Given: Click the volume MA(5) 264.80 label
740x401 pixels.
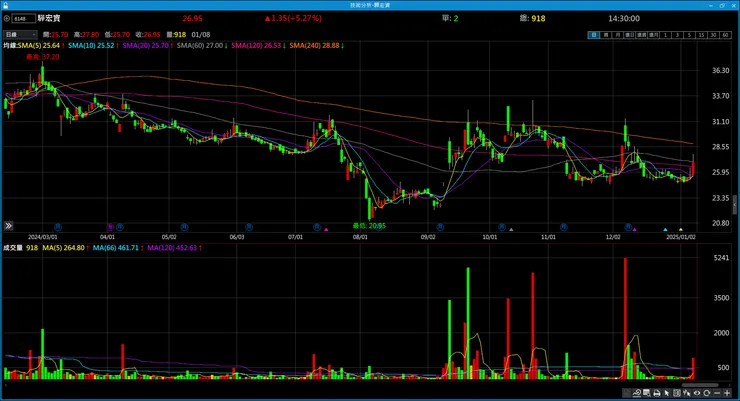Looking at the screenshot, I should coord(66,248).
